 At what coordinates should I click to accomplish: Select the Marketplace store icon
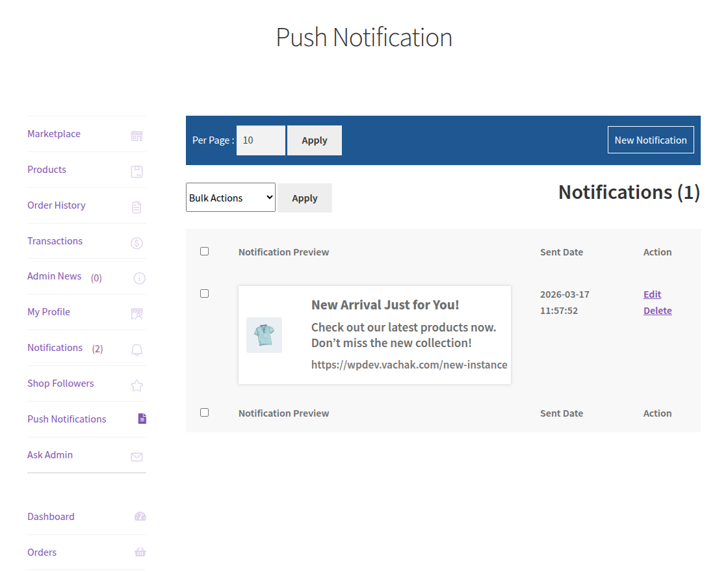tap(136, 136)
